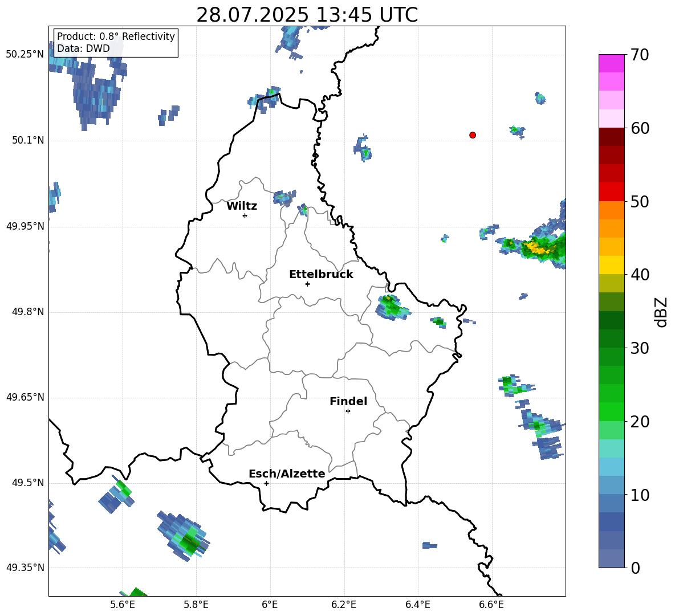Click the Data: DWD text
The width and height of the screenshot is (675, 616).
tap(83, 48)
